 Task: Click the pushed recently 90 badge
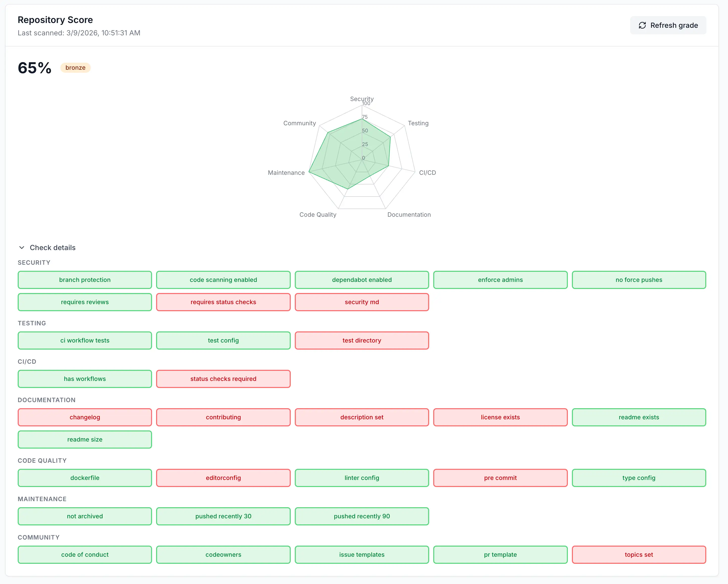point(362,517)
